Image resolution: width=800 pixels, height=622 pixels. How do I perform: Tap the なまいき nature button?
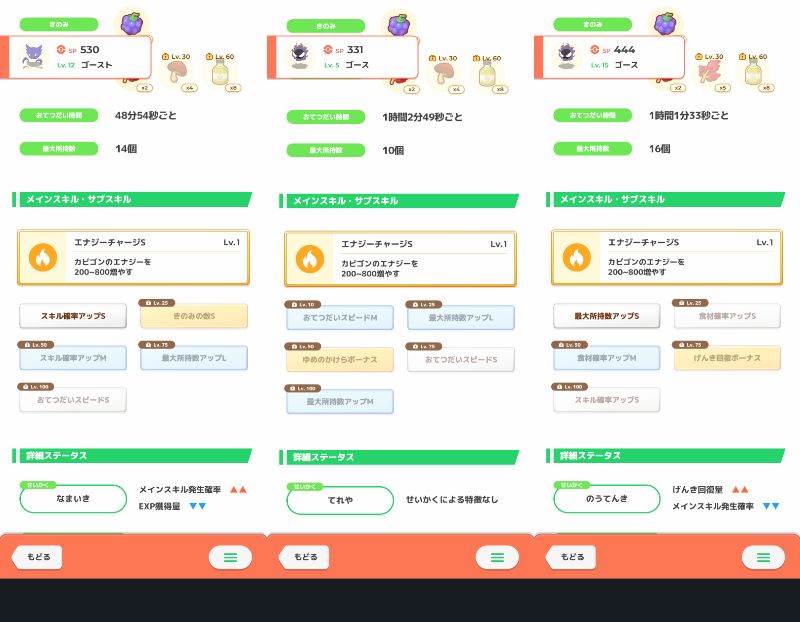tap(73, 499)
